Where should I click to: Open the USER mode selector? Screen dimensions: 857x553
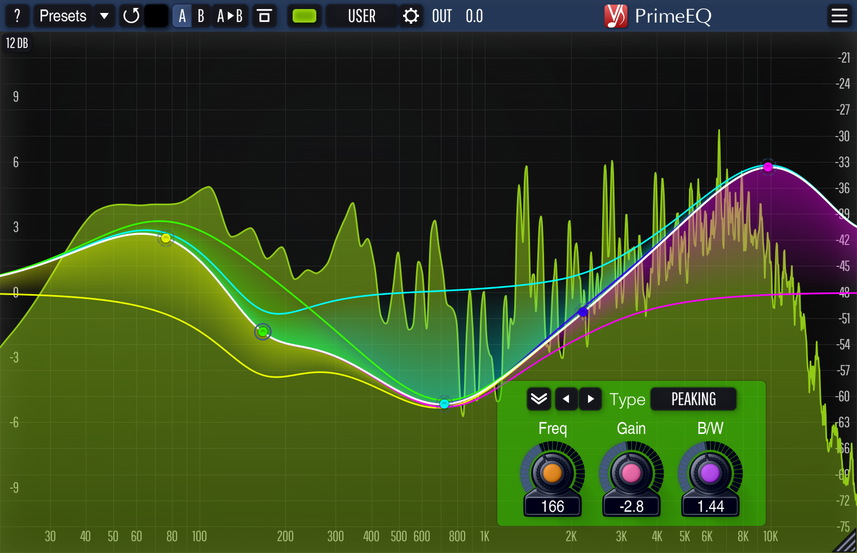click(362, 16)
